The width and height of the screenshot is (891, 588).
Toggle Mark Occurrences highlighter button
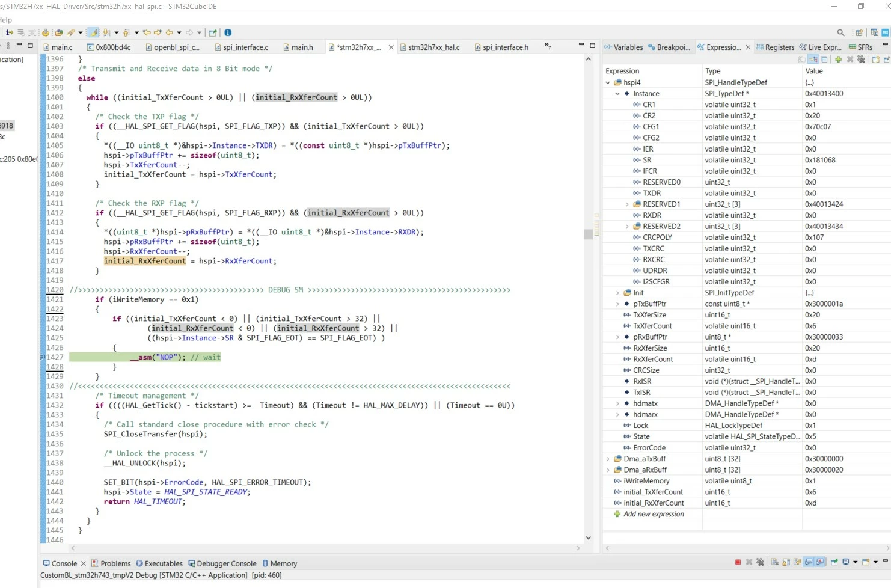coord(93,32)
